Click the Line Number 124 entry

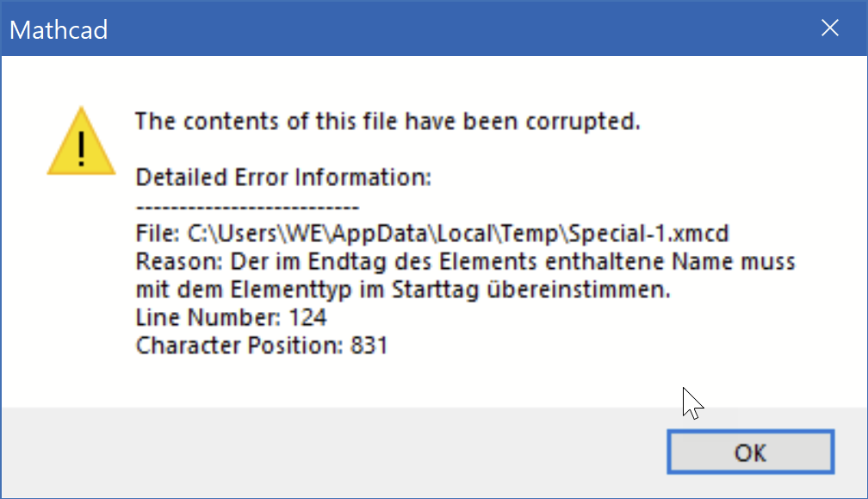[x=231, y=317]
